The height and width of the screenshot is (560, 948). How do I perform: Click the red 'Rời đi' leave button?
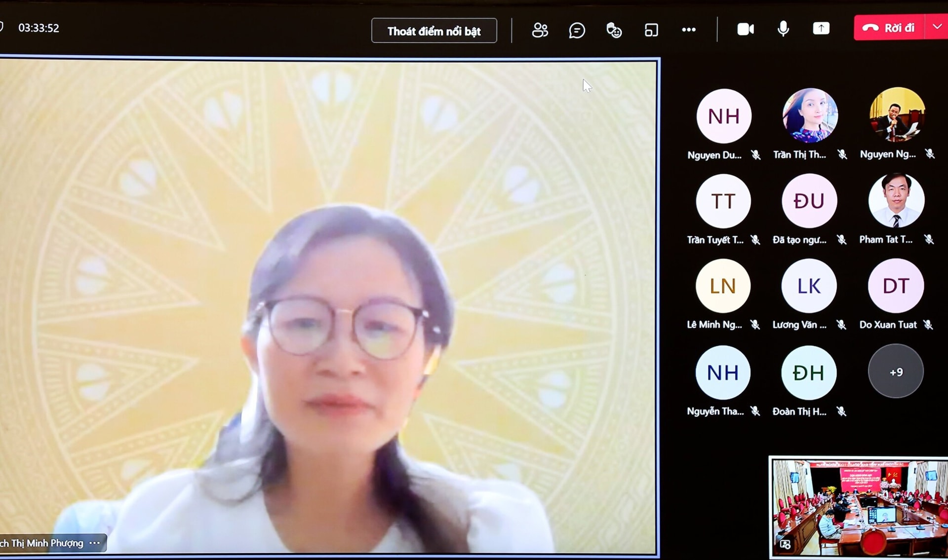[889, 28]
